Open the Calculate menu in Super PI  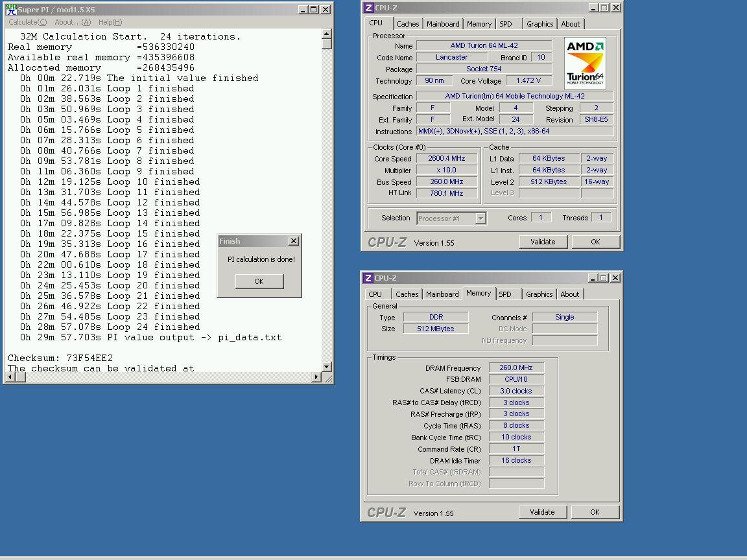(x=28, y=22)
